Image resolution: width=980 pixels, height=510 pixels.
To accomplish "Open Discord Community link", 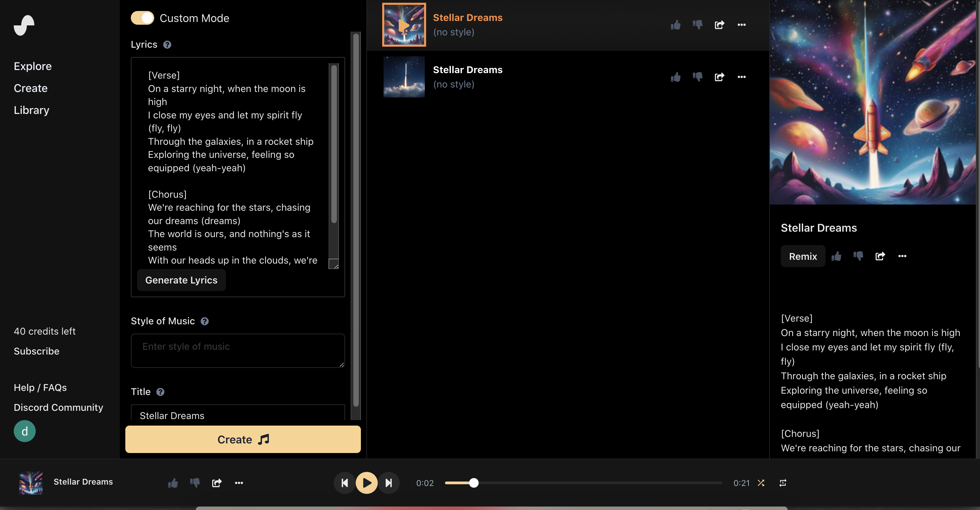I will click(59, 407).
